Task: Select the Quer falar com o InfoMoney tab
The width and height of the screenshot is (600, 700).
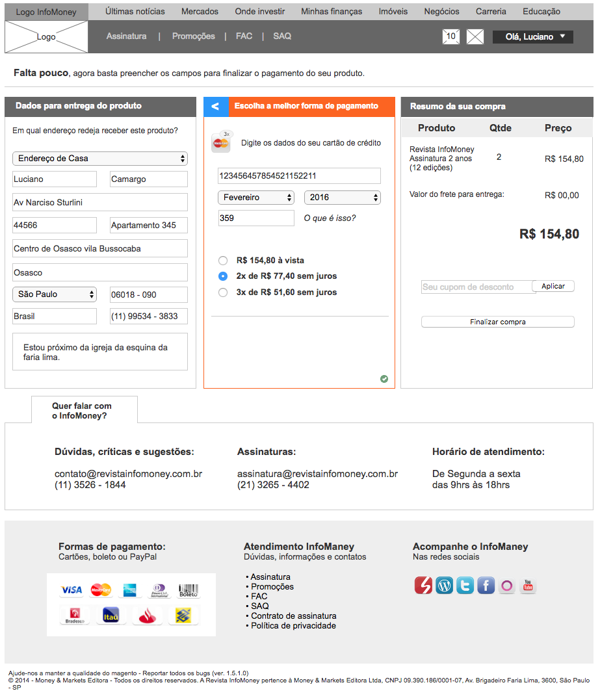Action: [x=85, y=410]
